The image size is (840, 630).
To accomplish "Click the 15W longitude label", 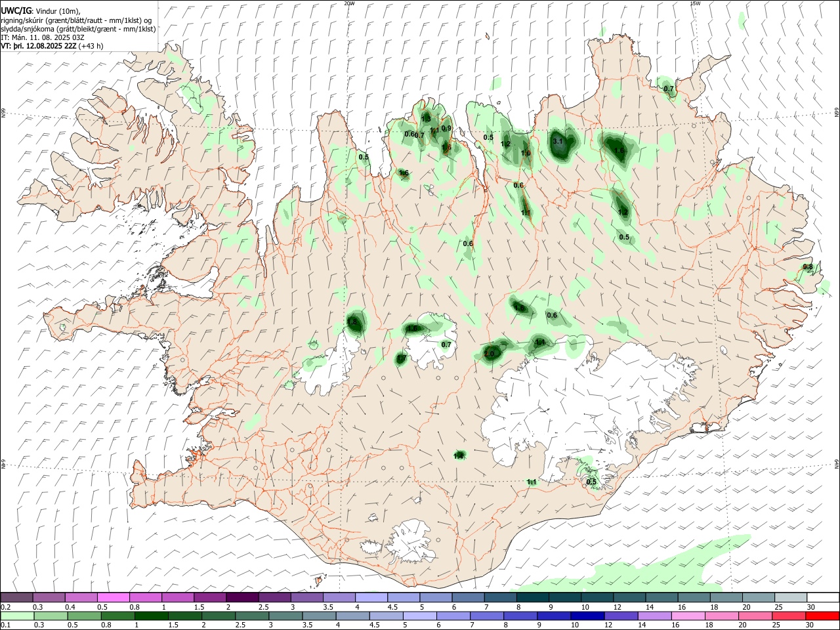I will tap(695, 3).
